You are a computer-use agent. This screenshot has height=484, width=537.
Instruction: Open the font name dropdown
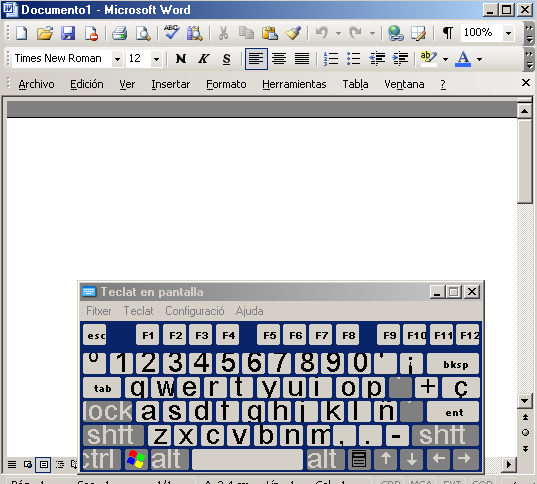(117, 59)
